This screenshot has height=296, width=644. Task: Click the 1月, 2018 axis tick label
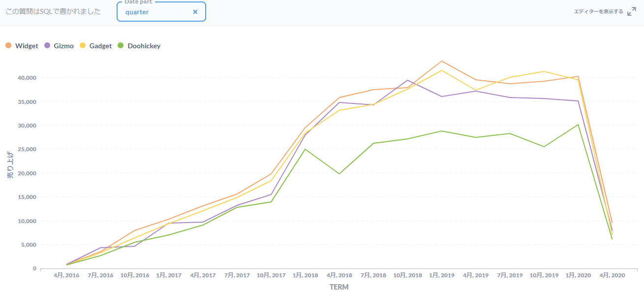click(x=305, y=276)
